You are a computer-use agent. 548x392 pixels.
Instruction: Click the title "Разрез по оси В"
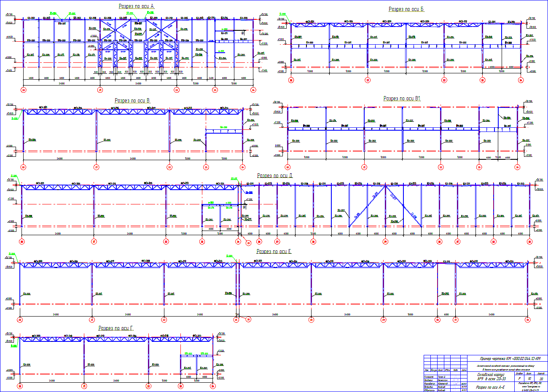click(132, 101)
